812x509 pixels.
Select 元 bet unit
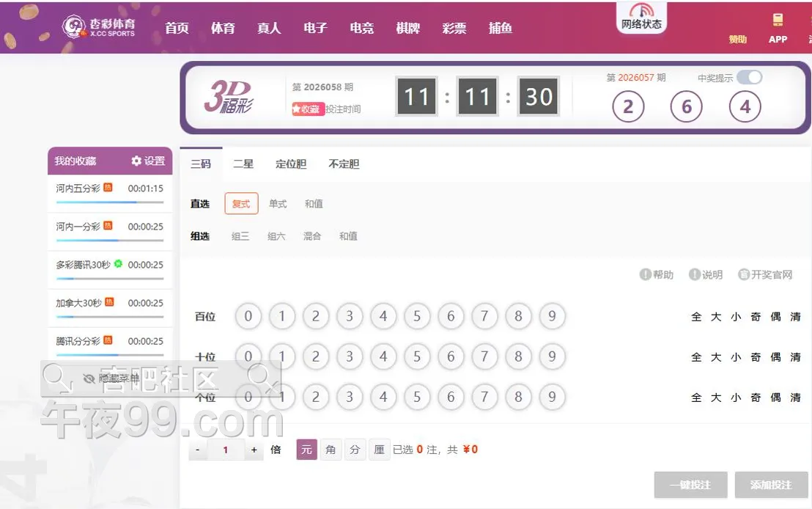306,450
